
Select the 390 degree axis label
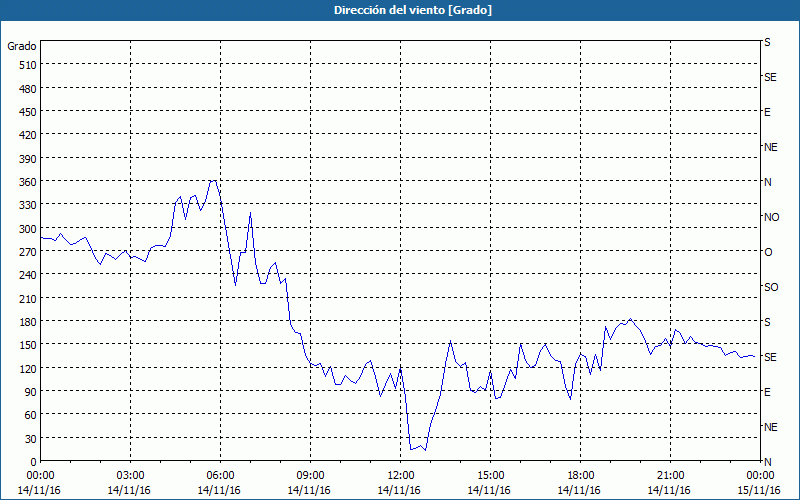pyautogui.click(x=27, y=159)
